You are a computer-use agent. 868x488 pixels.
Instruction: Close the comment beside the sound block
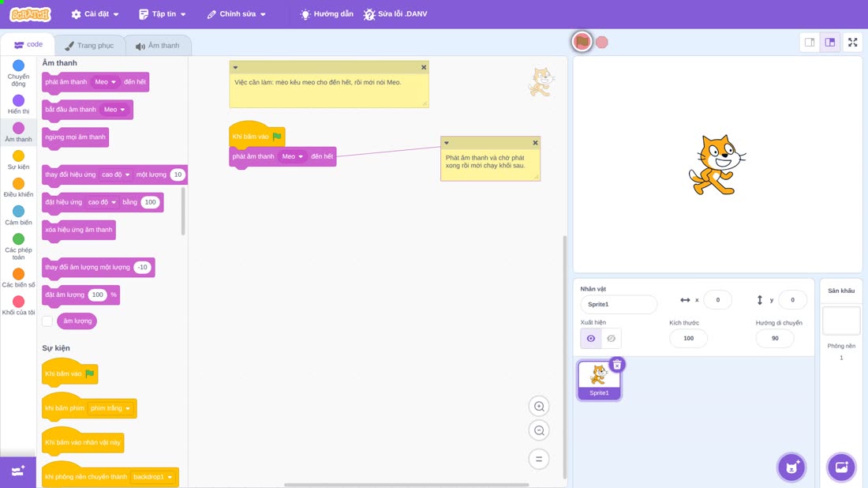pos(535,143)
